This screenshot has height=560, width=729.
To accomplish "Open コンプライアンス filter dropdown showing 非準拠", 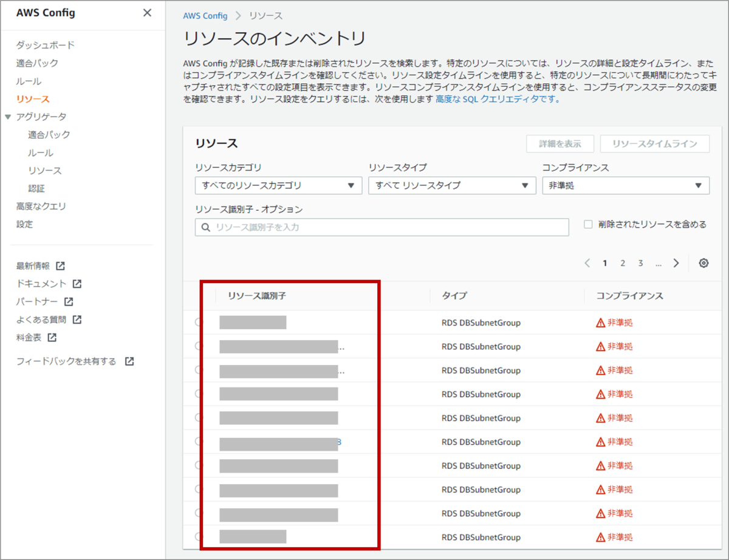I will click(626, 186).
